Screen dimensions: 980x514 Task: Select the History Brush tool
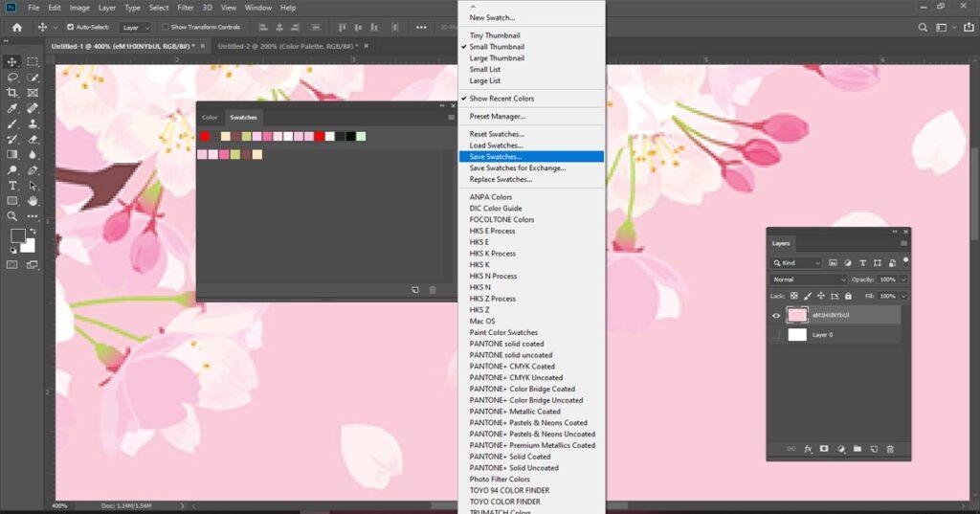(11, 139)
